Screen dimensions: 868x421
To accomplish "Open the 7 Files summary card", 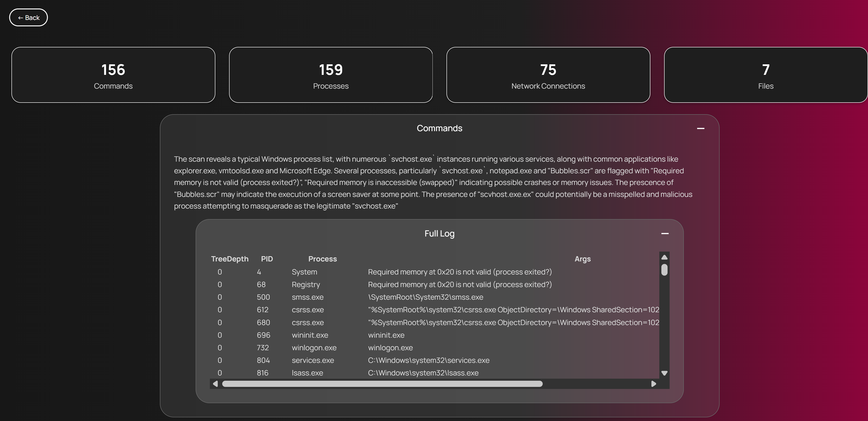I will click(765, 75).
